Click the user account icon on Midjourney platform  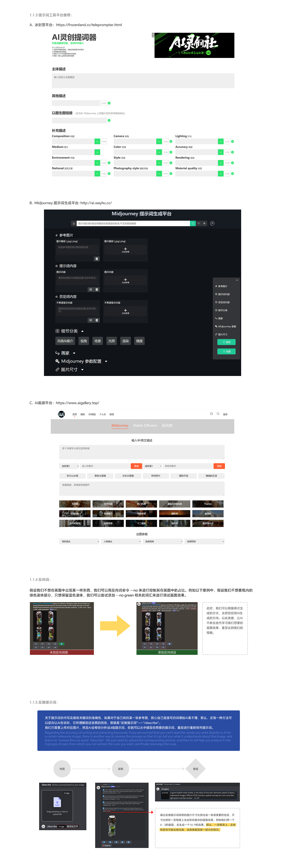click(212, 223)
